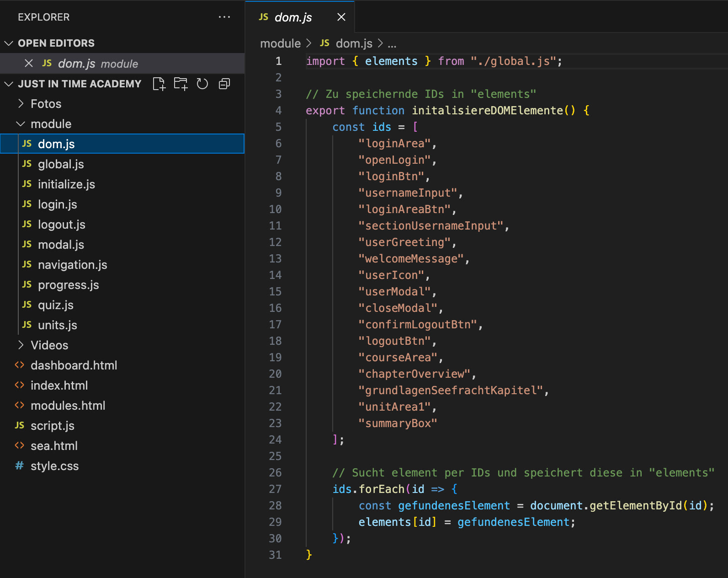728x578 pixels.
Task: Open style.css file
Action: pyautogui.click(x=122, y=466)
